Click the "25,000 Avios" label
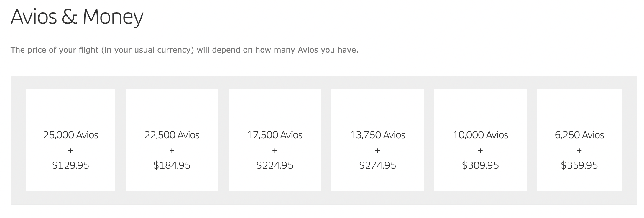Viewport: 644px width, 218px height. coord(70,135)
